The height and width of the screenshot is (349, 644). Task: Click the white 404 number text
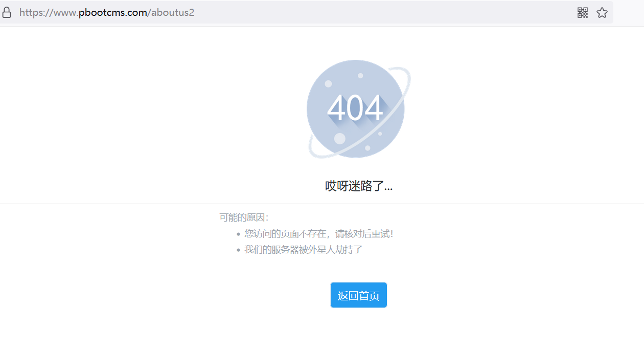[355, 108]
